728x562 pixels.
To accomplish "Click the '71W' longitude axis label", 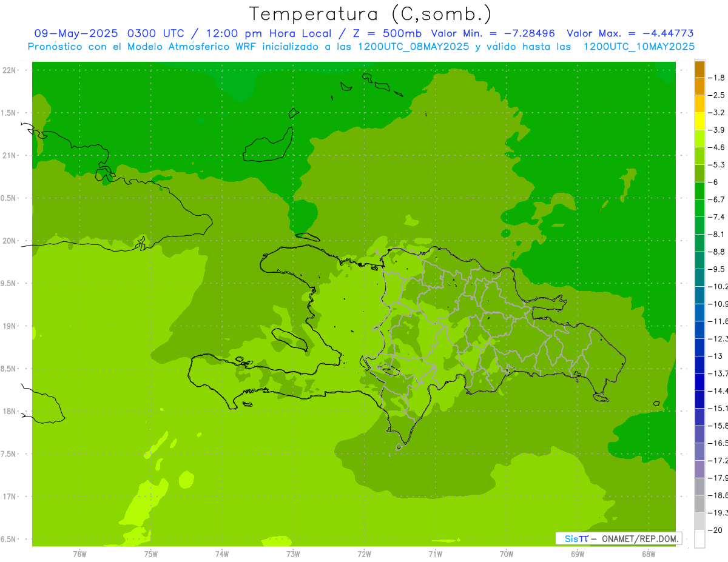I will [435, 554].
